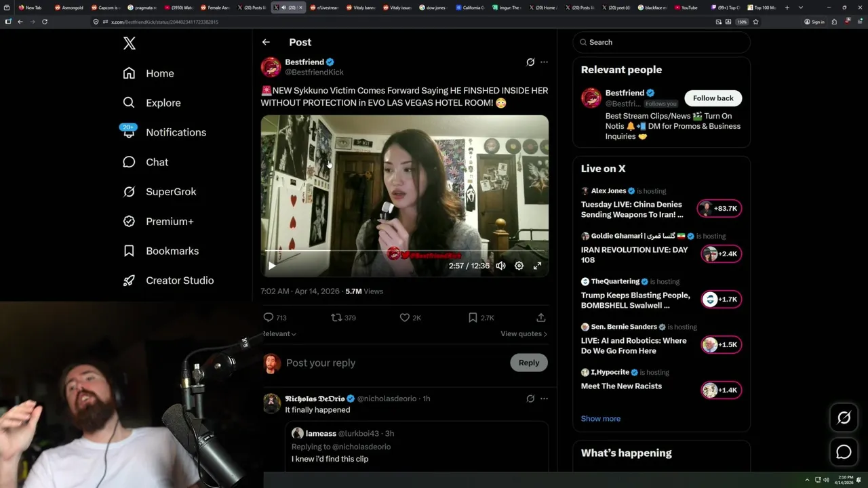Open Creator Studio in the sidebar
This screenshot has width=868, height=488.
click(168, 281)
